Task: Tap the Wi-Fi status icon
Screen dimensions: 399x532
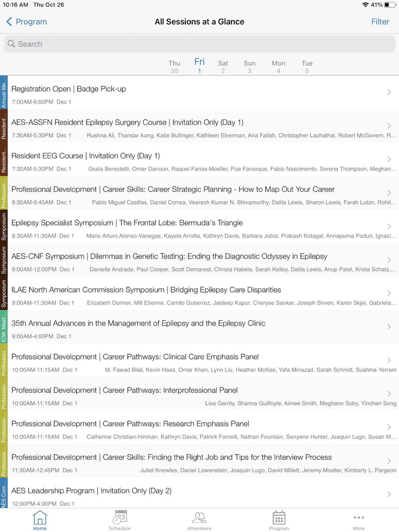Action: (365, 5)
